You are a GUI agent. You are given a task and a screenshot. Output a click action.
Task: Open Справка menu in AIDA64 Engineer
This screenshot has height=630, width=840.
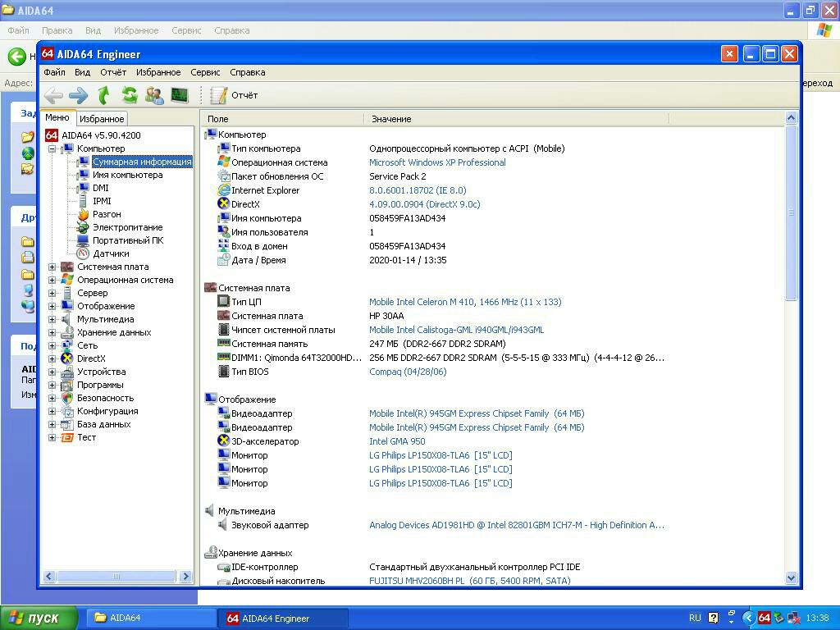pyautogui.click(x=247, y=72)
